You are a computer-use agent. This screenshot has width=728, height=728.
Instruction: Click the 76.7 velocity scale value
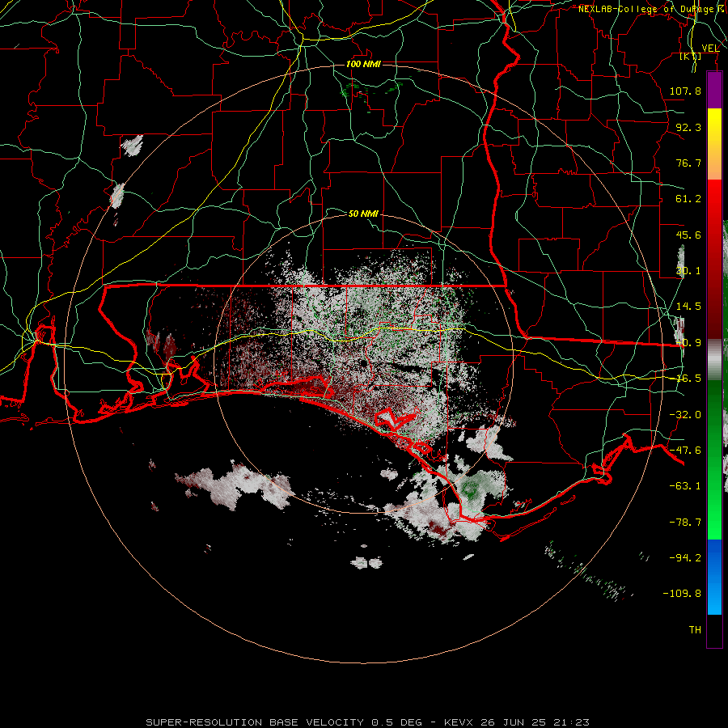(x=688, y=163)
